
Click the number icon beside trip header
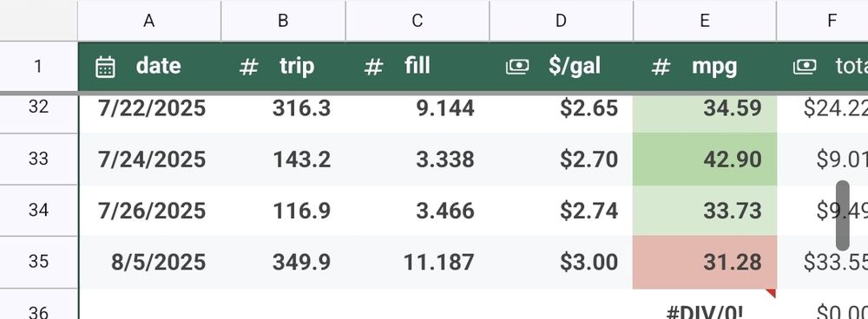[248, 67]
